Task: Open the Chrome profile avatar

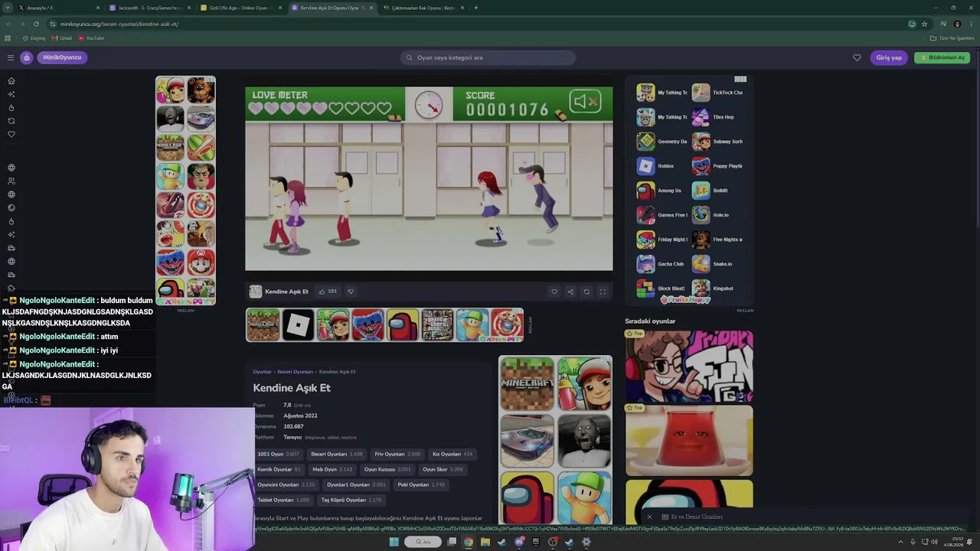Action: tap(957, 24)
